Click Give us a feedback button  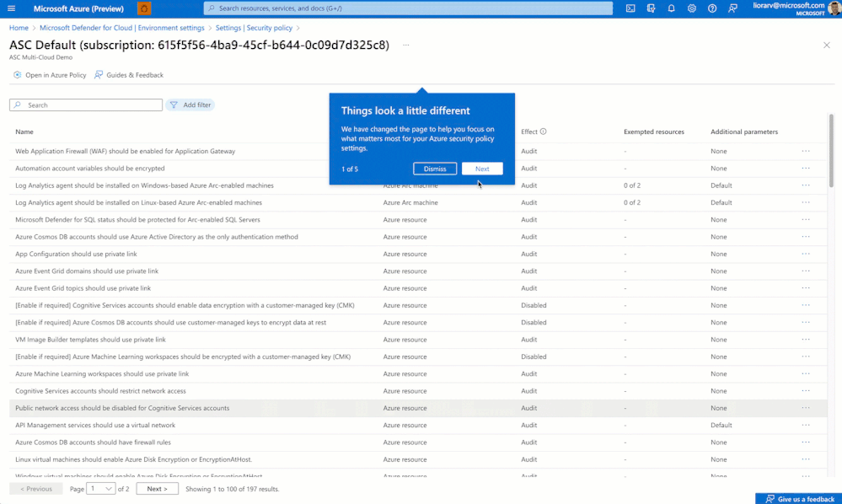click(x=799, y=499)
